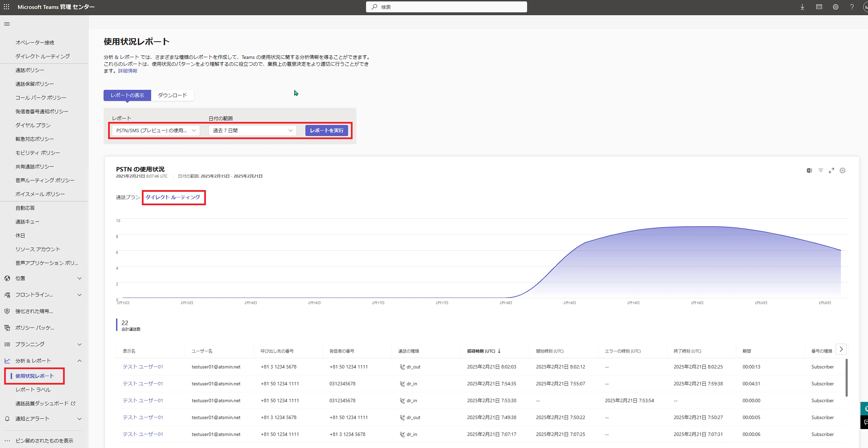The image size is (868, 448).
Task: Switch to the ダウンロード tab
Action: pyautogui.click(x=172, y=95)
